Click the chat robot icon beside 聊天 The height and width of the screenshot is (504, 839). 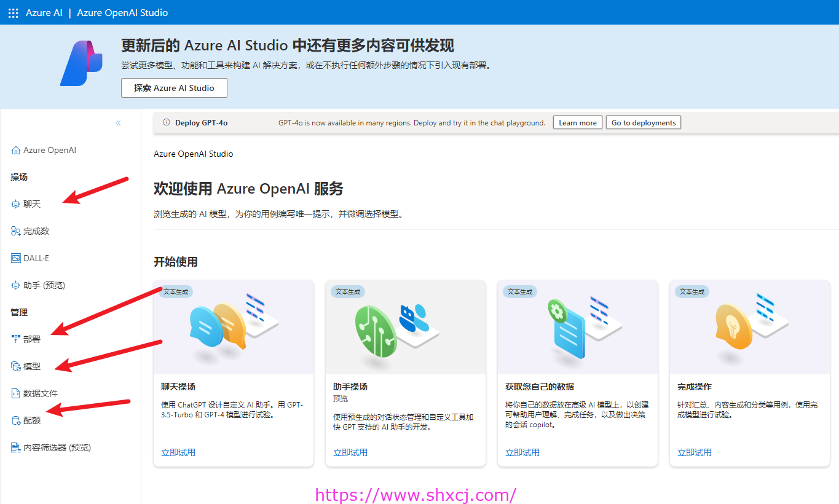click(x=16, y=204)
